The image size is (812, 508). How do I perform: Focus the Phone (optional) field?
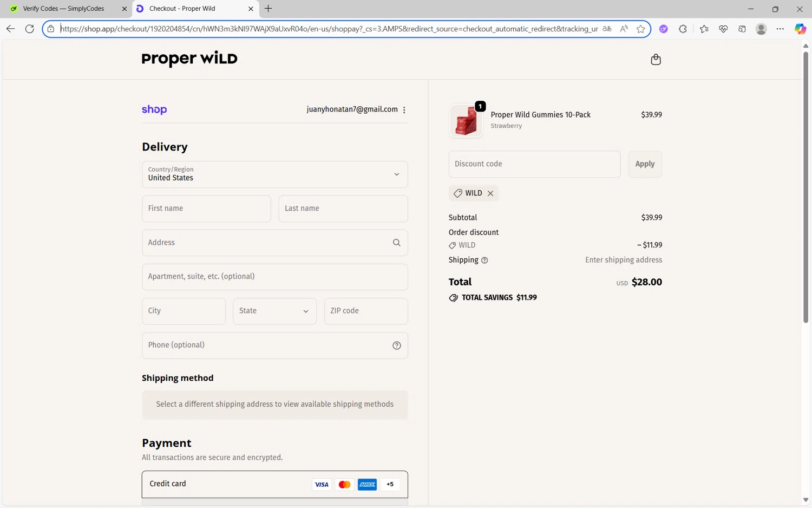(x=275, y=346)
